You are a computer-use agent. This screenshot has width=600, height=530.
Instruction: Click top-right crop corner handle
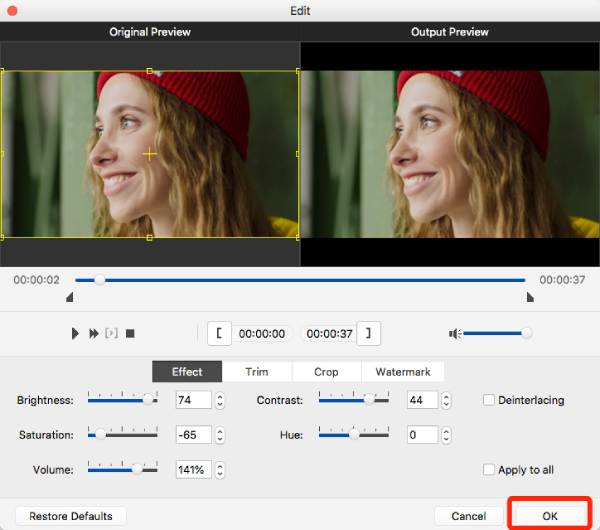tap(298, 71)
